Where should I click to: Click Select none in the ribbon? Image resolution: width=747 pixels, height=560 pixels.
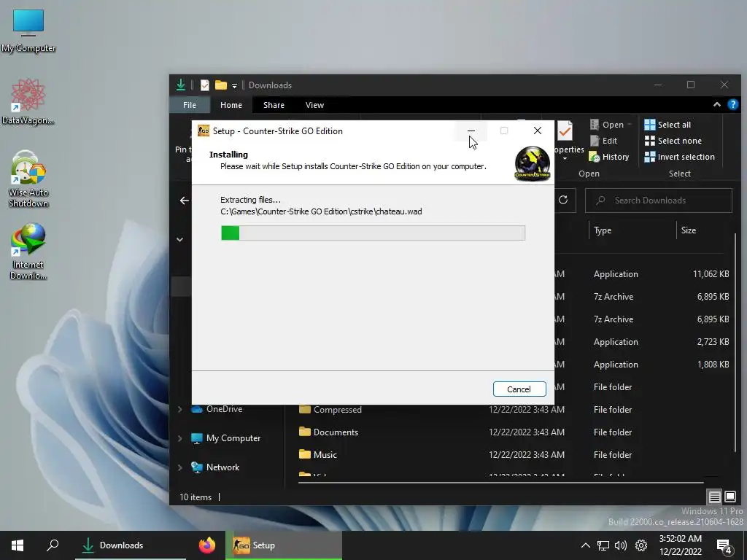point(673,141)
